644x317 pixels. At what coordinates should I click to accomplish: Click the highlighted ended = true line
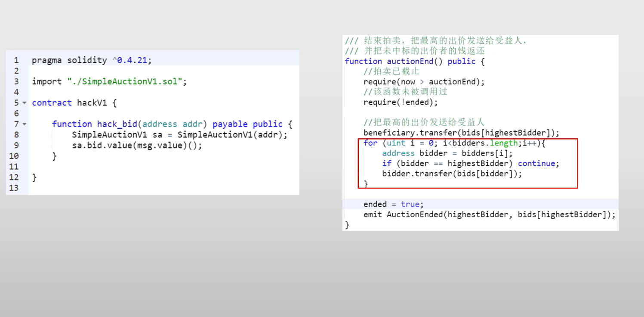pyautogui.click(x=393, y=204)
